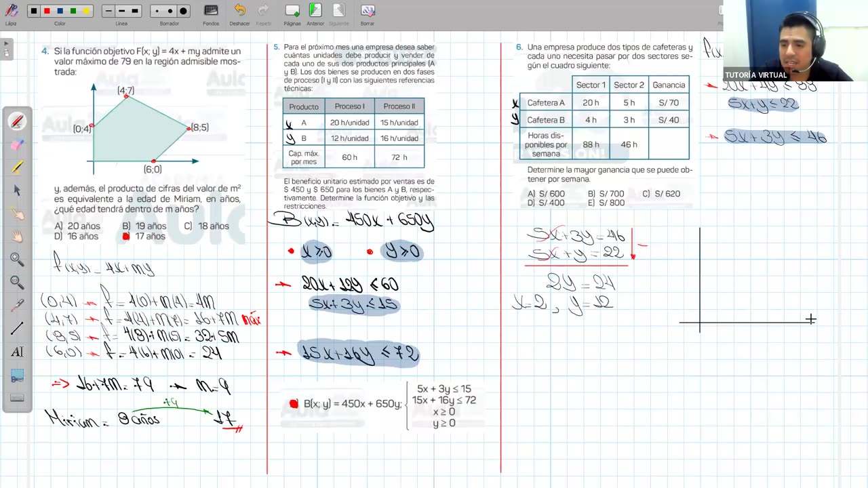The image size is (868, 488).
Task: Select the pink eraser tool
Action: (x=17, y=144)
